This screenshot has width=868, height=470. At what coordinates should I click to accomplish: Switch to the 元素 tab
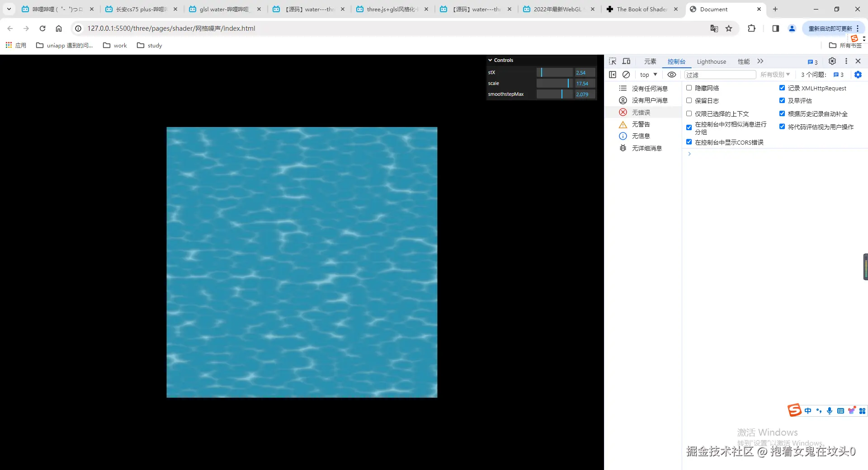coord(650,61)
